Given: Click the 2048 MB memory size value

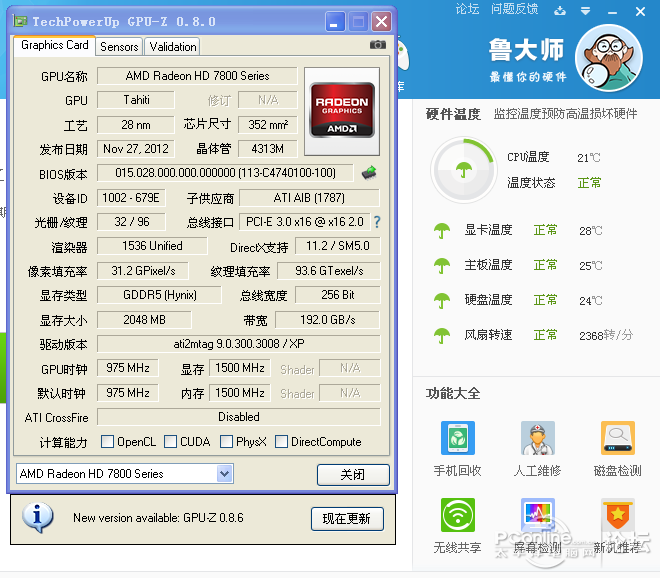Looking at the screenshot, I should [x=144, y=320].
